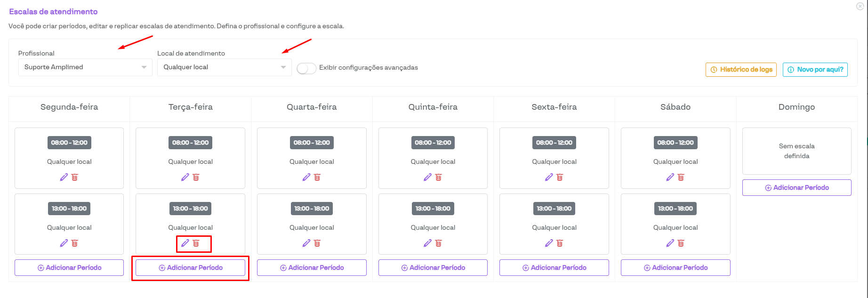Viewport: 868px width, 298px height.
Task: Close the Escalas de atendimento dialog
Action: [860, 6]
